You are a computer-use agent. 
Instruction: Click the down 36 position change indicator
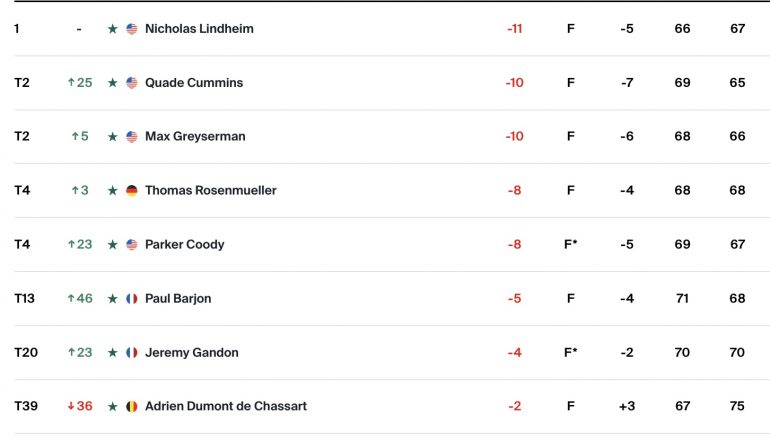click(80, 406)
